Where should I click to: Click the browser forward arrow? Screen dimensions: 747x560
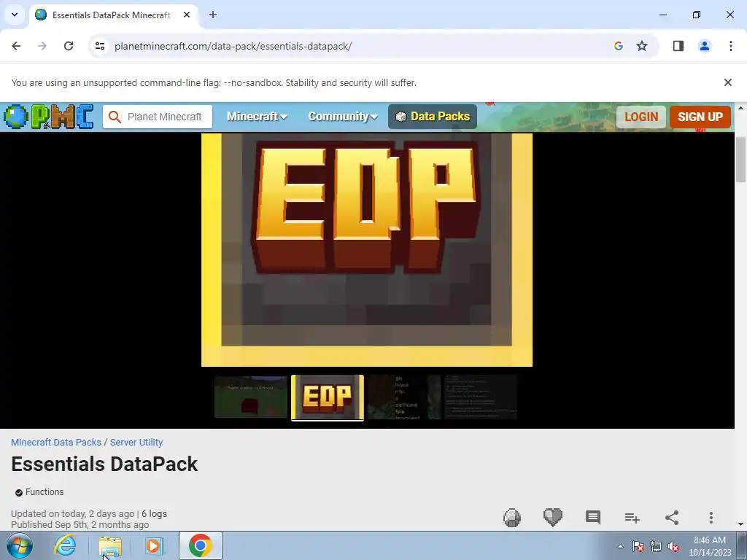pos(42,46)
